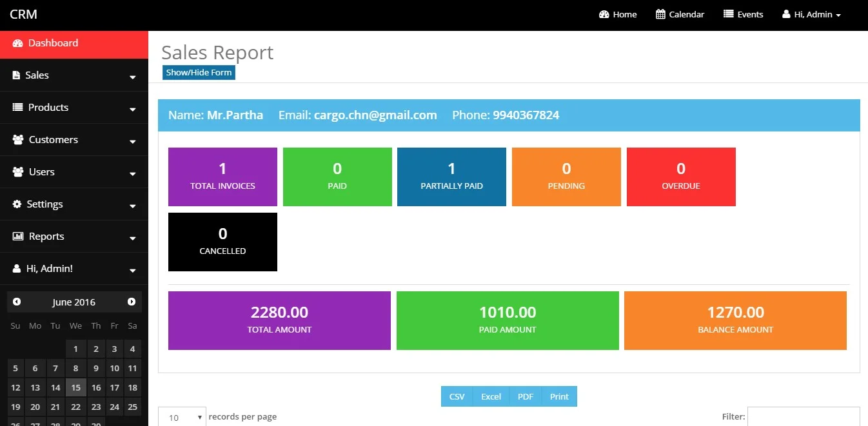Click the Print button

coord(559,396)
